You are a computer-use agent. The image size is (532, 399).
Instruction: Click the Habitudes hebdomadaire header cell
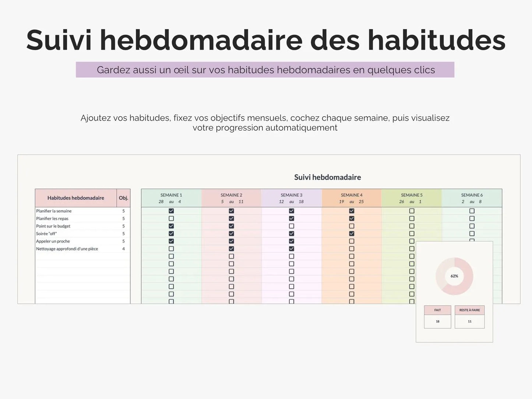tap(76, 198)
